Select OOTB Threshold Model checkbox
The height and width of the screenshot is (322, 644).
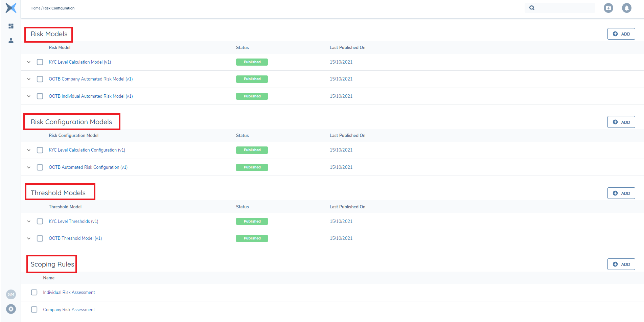40,238
